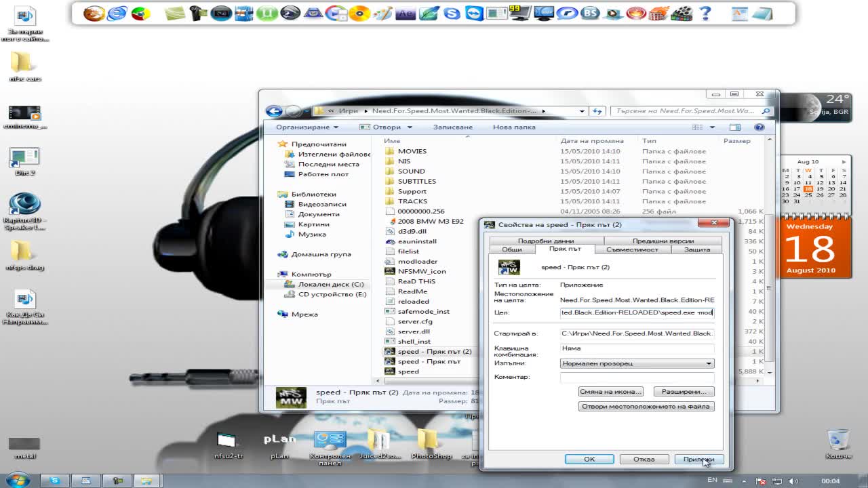Open the Organize (Организиране) menu
This screenshot has width=868, height=488.
tap(307, 127)
